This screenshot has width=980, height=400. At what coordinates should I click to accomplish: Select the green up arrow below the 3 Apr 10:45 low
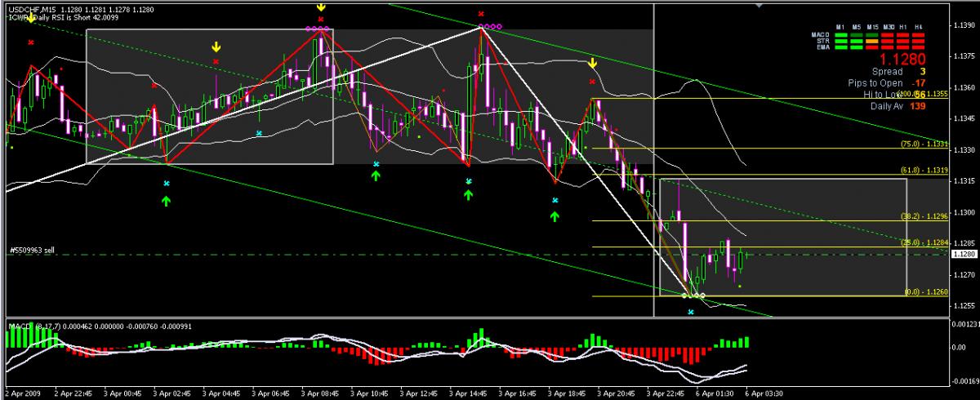pos(376,175)
